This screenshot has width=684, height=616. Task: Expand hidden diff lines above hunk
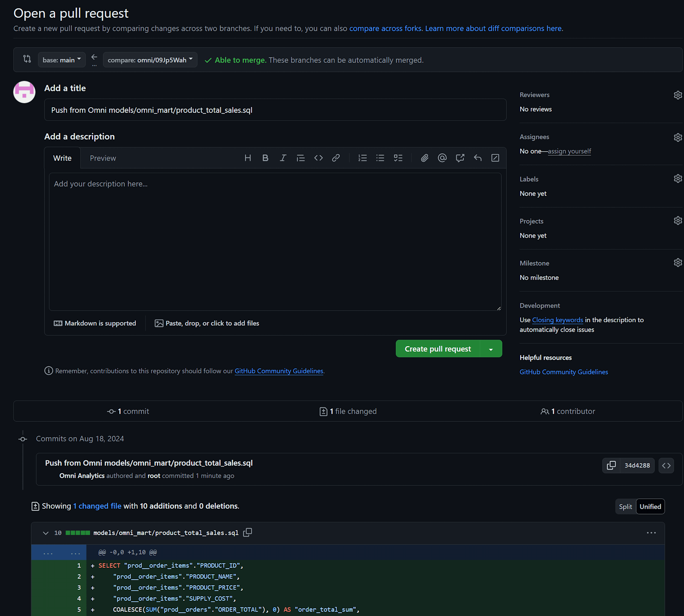(59, 552)
